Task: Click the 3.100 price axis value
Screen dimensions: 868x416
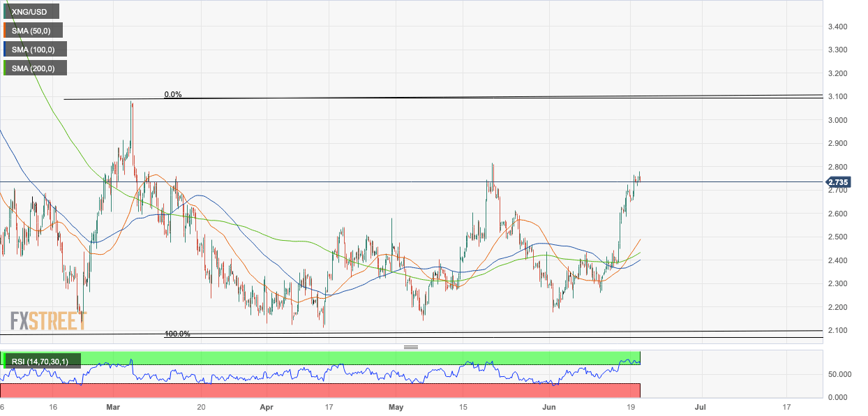Action: (x=838, y=97)
